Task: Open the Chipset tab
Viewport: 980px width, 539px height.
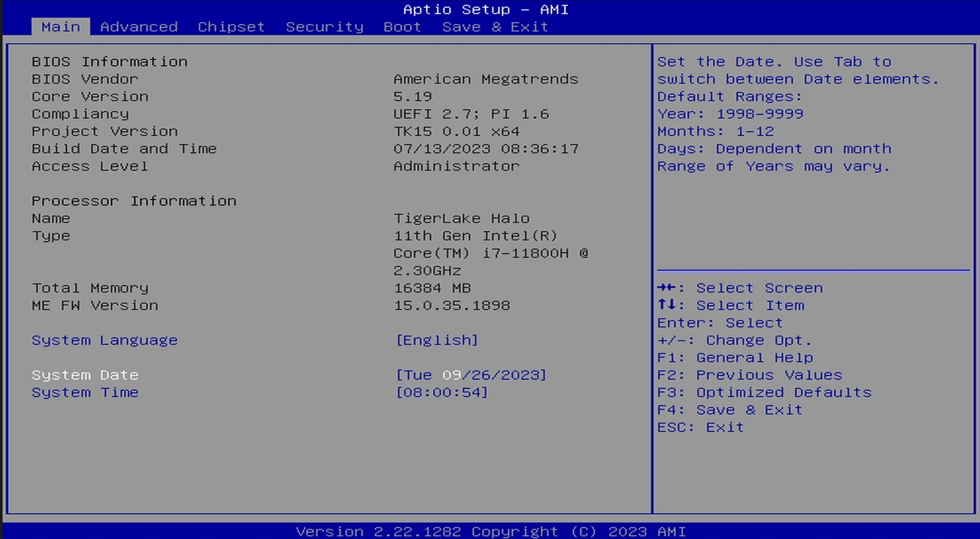Action: coord(231,27)
